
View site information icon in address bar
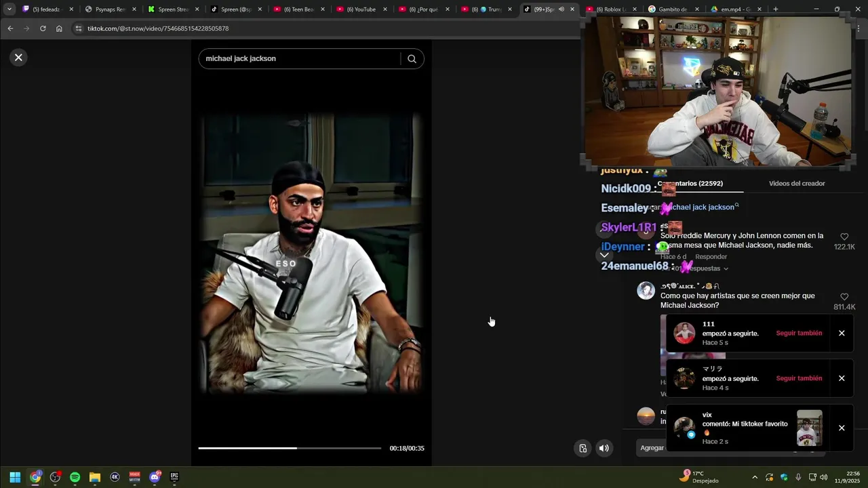click(79, 28)
